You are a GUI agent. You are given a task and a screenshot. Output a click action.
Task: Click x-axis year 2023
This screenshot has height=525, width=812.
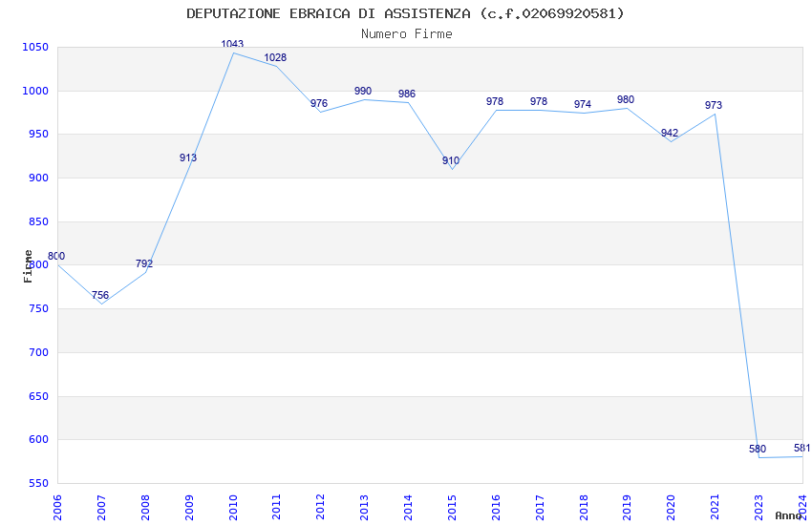759,508
